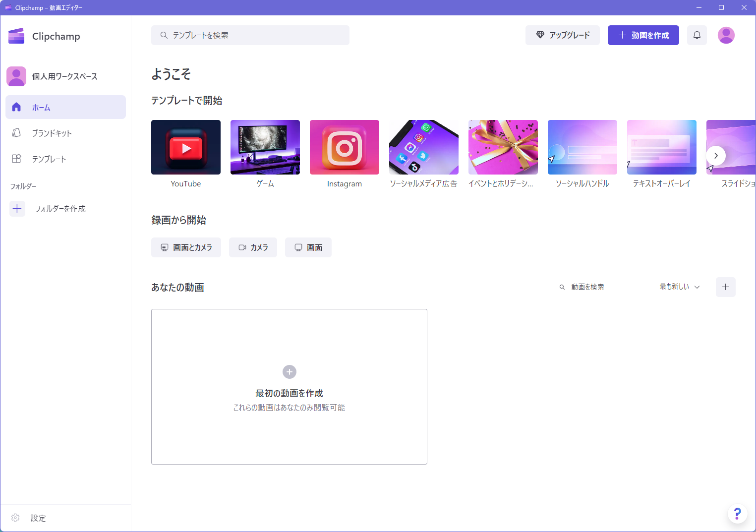This screenshot has height=532, width=756.
Task: Go to ホーム in sidebar
Action: (65, 107)
